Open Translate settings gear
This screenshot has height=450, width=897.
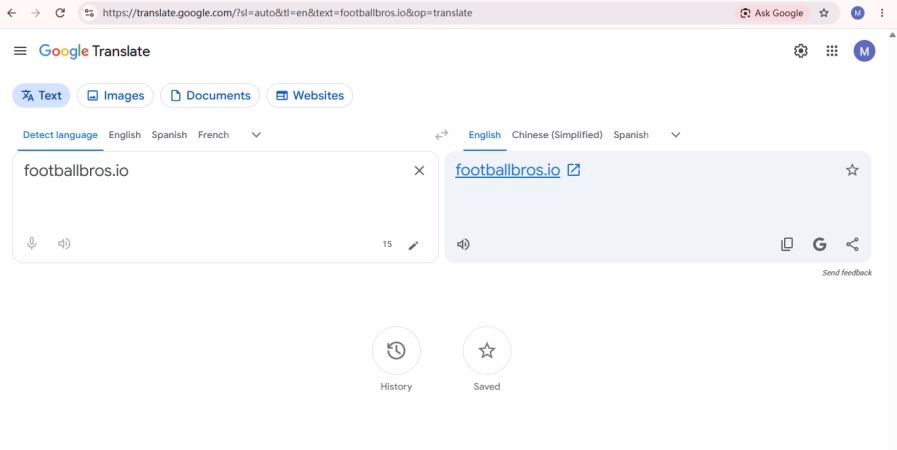[x=801, y=51]
